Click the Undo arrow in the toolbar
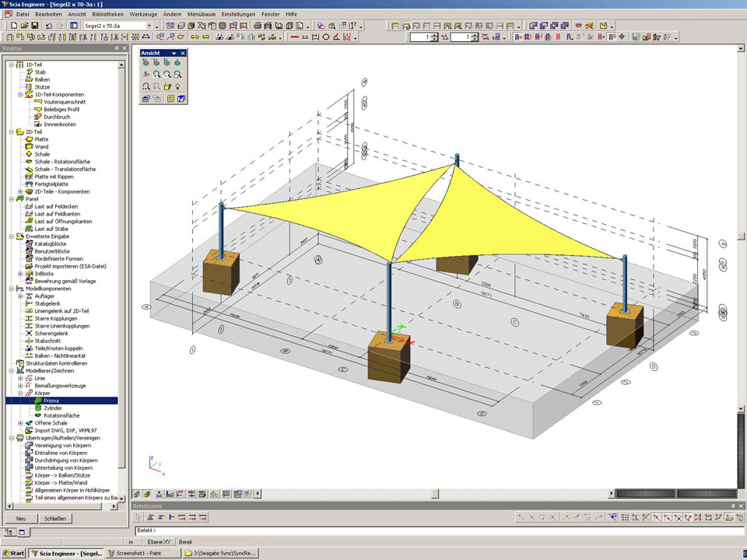The width and height of the screenshot is (747, 560). tap(48, 26)
